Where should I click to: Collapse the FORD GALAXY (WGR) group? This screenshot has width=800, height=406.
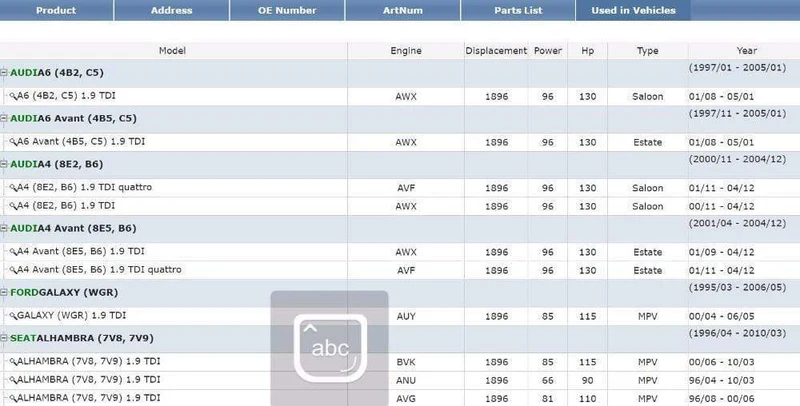(4, 292)
